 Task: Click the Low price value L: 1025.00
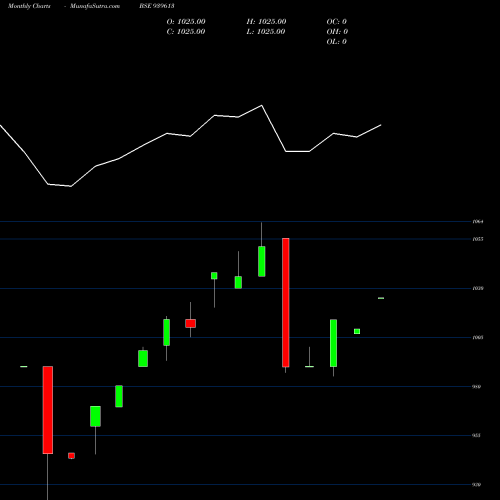(x=266, y=32)
